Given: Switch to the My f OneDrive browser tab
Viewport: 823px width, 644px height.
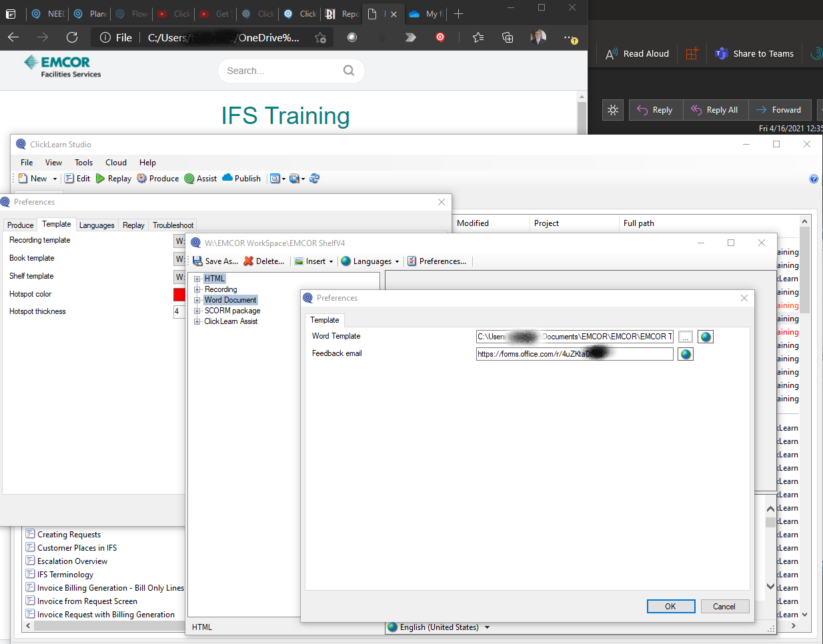Looking at the screenshot, I should (426, 13).
